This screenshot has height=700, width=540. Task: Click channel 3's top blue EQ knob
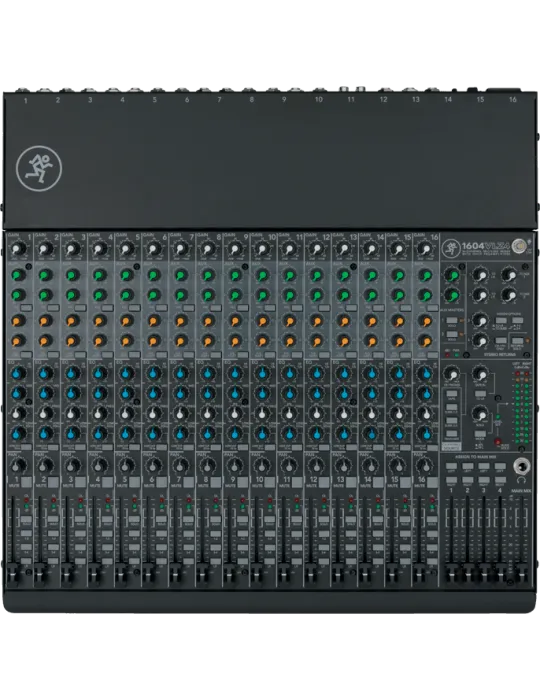[x=72, y=373]
